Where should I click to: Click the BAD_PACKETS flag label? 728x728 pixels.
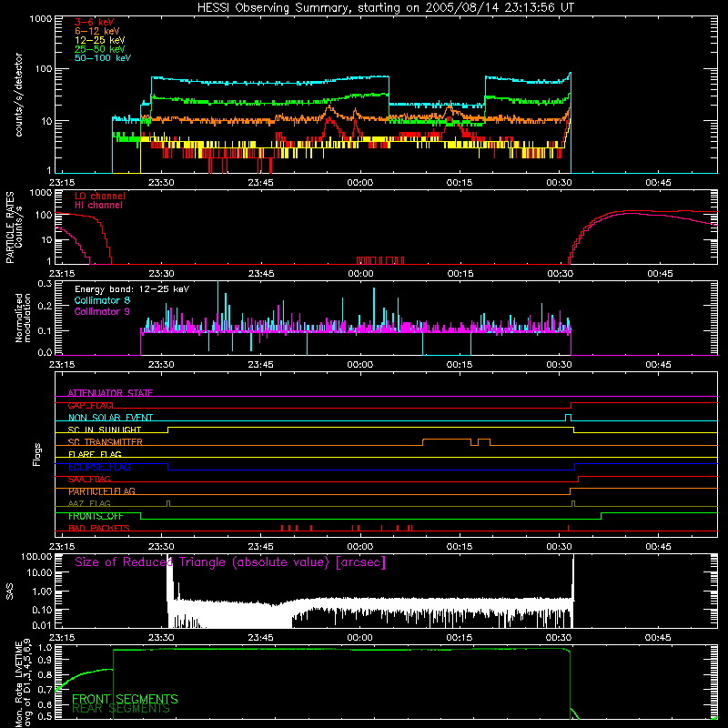coord(99,528)
